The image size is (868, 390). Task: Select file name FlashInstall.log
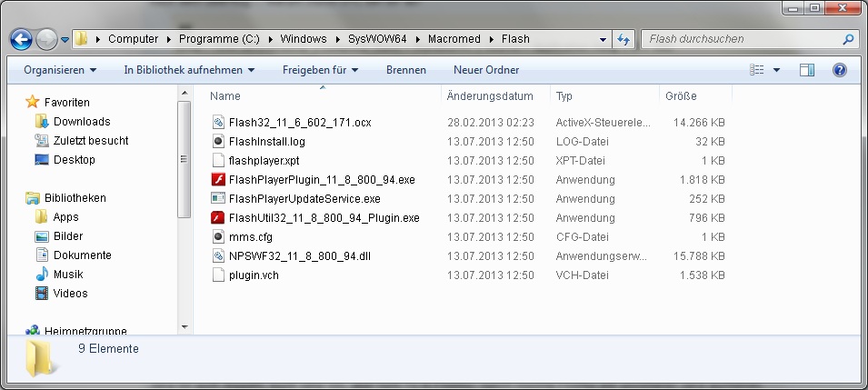[x=267, y=141]
